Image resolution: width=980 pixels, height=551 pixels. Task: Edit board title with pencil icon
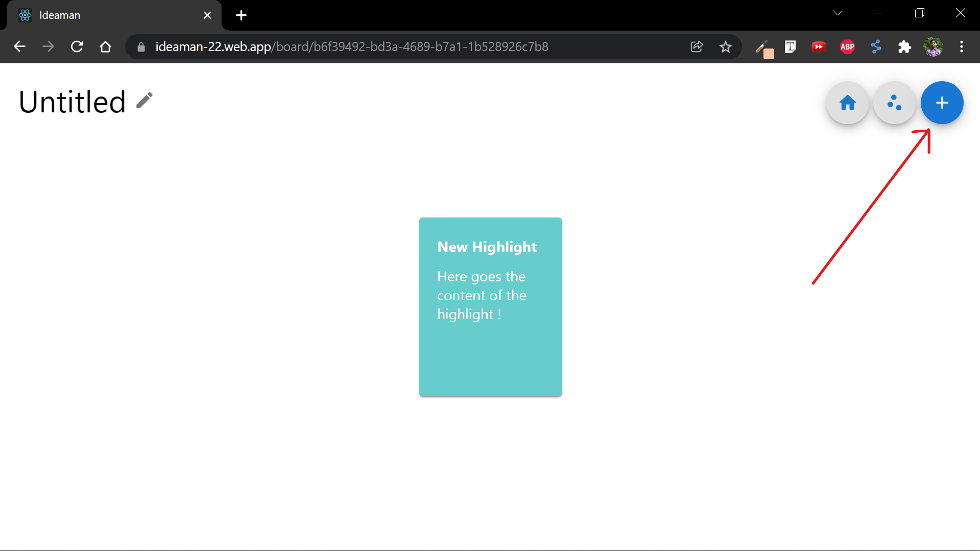click(x=145, y=101)
